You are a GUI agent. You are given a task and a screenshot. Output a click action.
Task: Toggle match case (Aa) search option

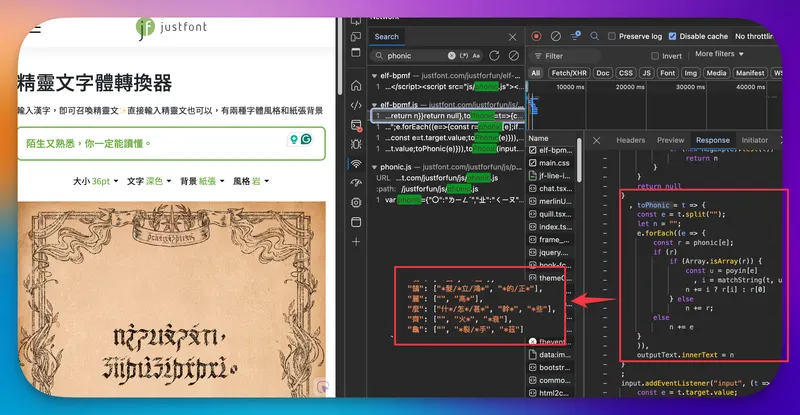click(476, 56)
